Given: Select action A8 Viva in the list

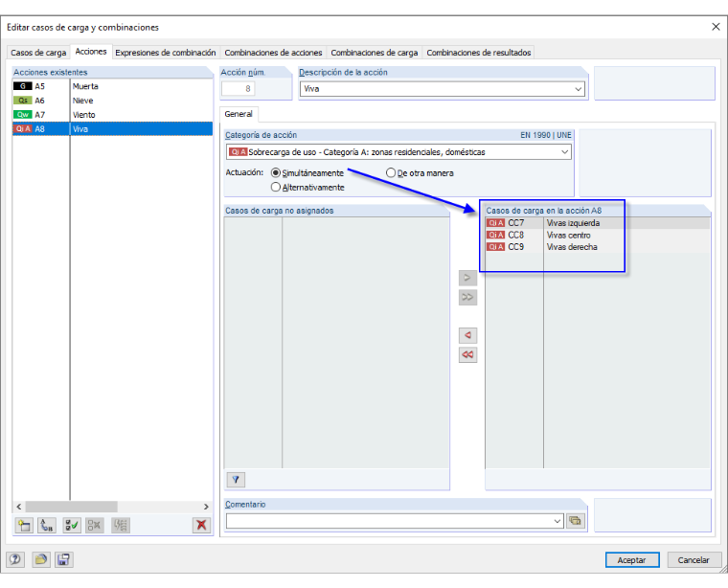Looking at the screenshot, I should click(113, 129).
